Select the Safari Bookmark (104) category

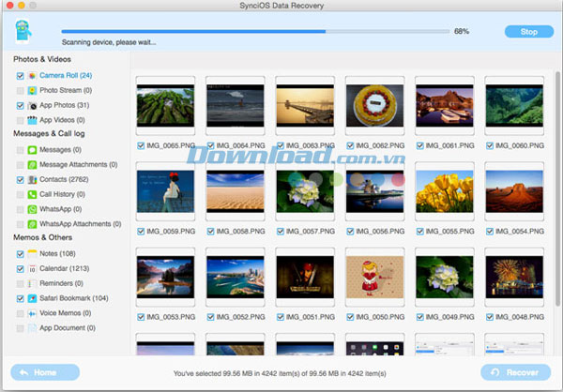click(x=74, y=298)
